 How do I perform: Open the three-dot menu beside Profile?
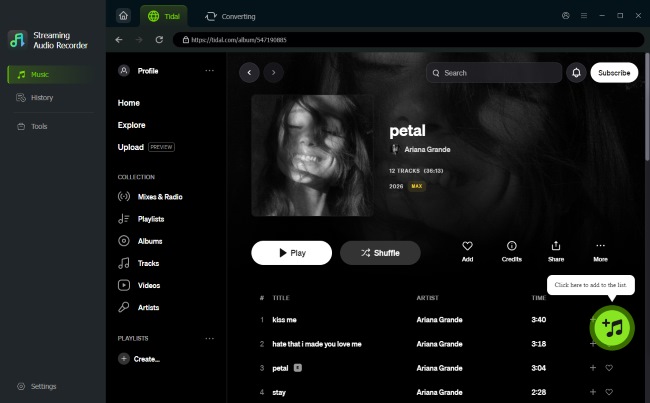pos(209,70)
